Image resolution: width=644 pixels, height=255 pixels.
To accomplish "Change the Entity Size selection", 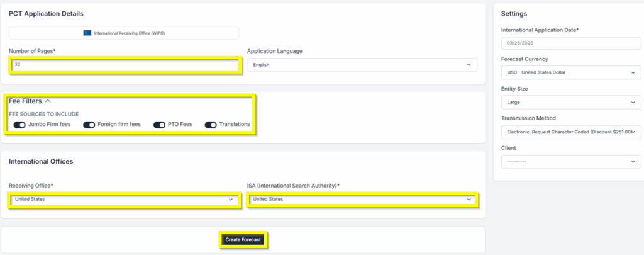I will tap(570, 102).
